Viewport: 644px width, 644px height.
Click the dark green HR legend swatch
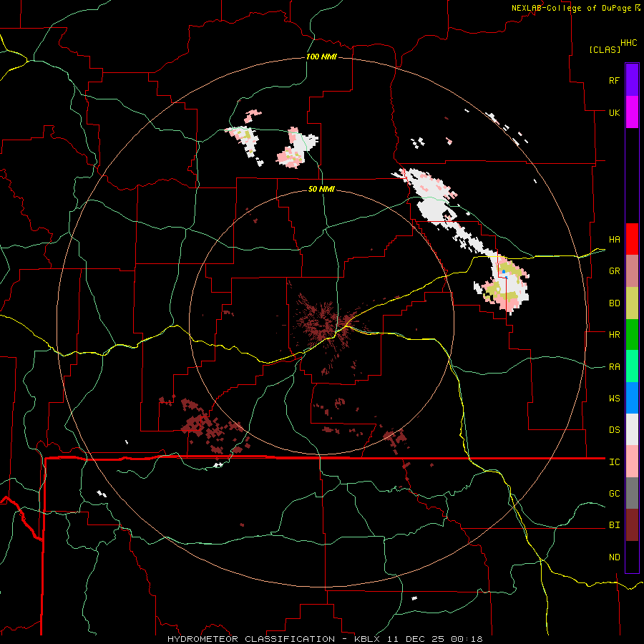[x=632, y=335]
